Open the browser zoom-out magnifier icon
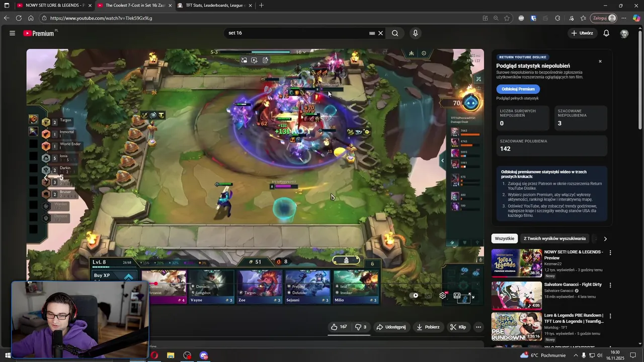Viewport: 644px width, 362px height. [496, 18]
